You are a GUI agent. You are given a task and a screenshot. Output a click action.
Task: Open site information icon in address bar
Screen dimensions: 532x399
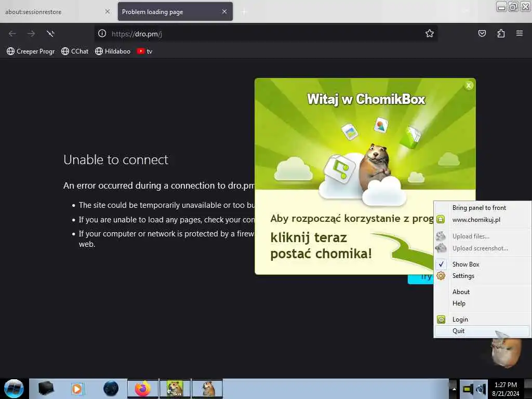102,33
